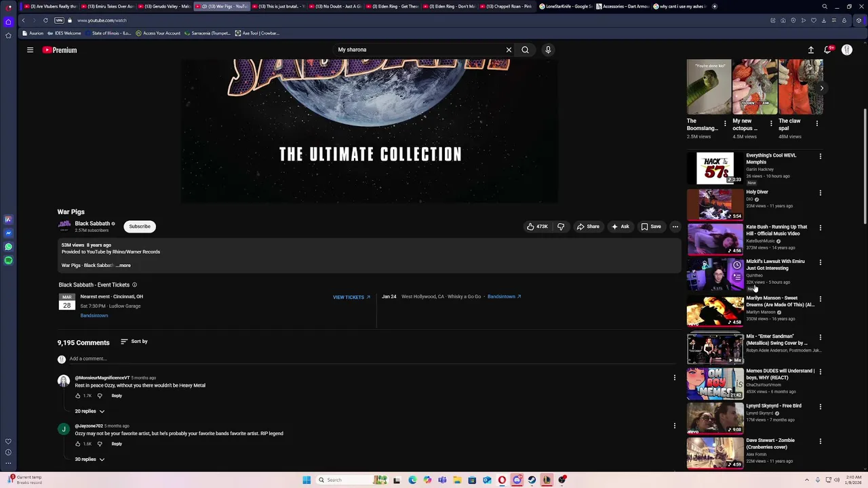Image resolution: width=868 pixels, height=488 pixels.
Task: Like Jayzone702's comment
Action: (x=78, y=444)
